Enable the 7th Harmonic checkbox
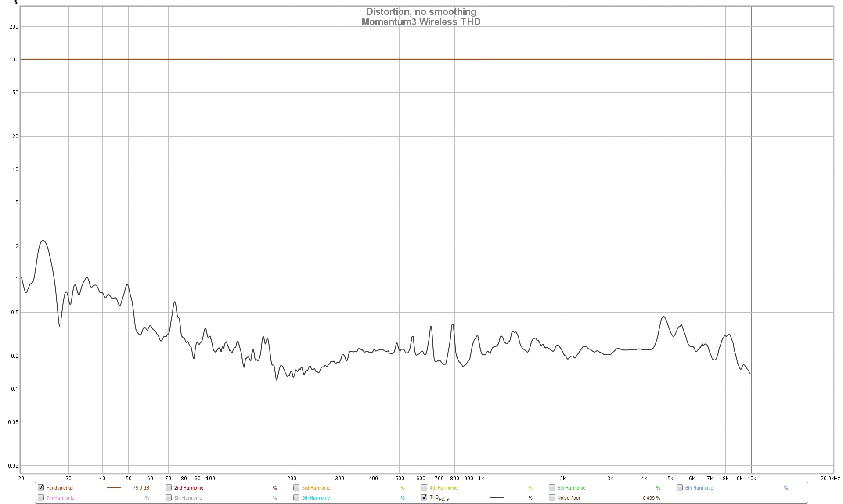 [41, 497]
